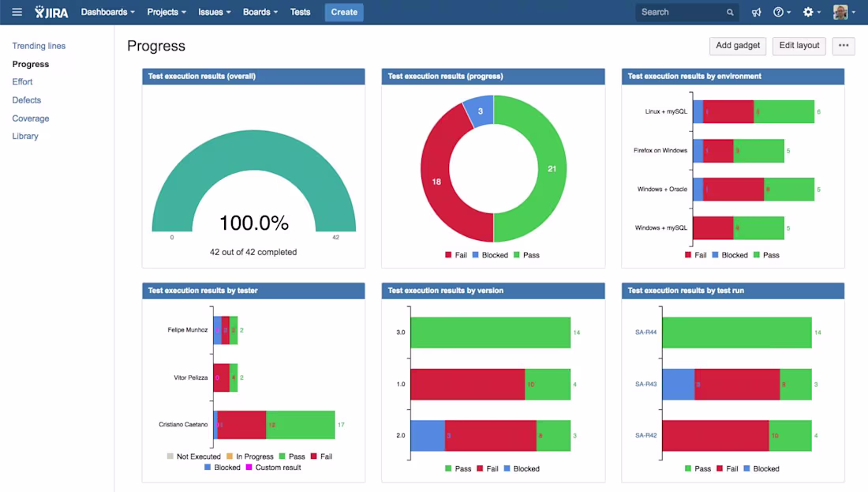Expand the Boards dropdown
This screenshot has height=492, width=868.
pyautogui.click(x=260, y=12)
